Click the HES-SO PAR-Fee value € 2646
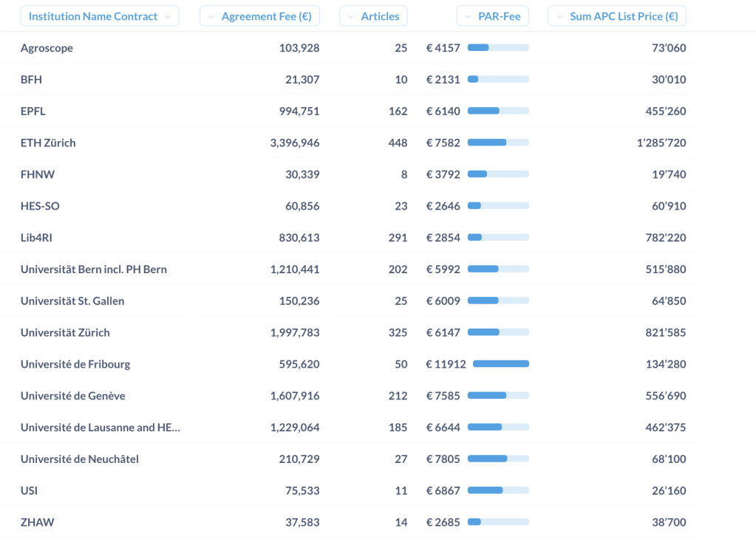Image resolution: width=756 pixels, height=542 pixels. point(443,206)
